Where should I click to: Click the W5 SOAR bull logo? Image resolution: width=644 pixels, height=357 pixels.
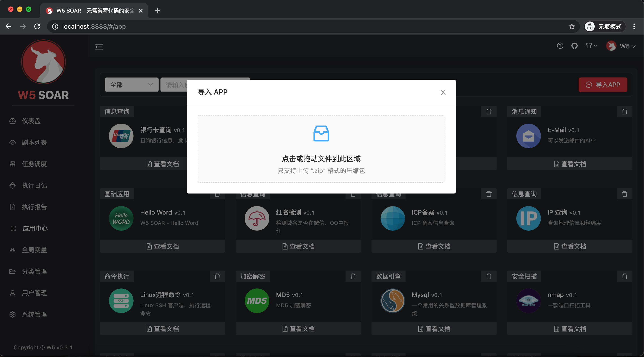(43, 62)
